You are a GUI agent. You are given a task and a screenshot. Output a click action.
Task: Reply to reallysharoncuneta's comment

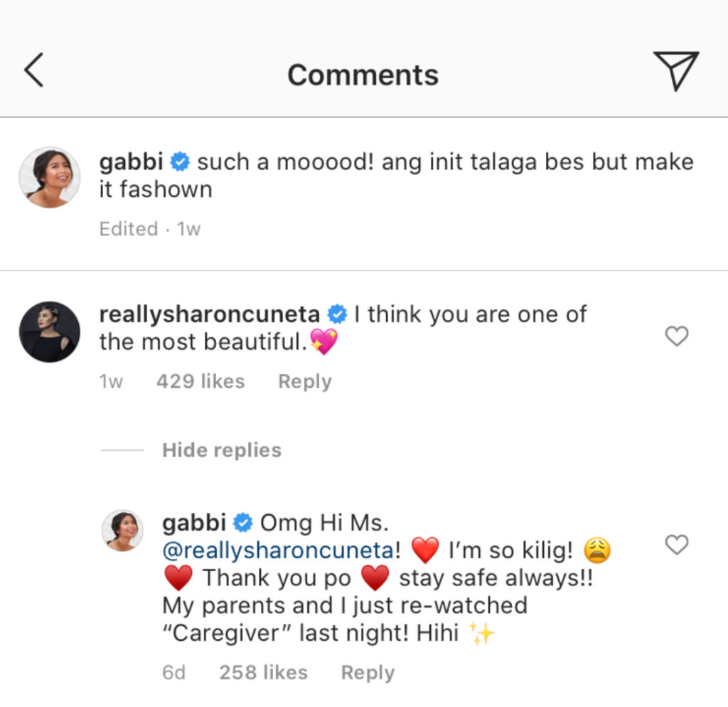tap(304, 381)
